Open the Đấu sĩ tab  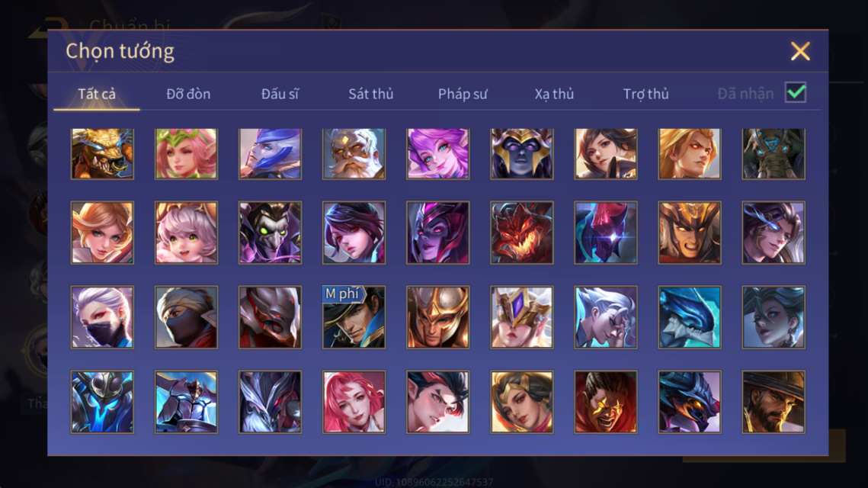[280, 94]
